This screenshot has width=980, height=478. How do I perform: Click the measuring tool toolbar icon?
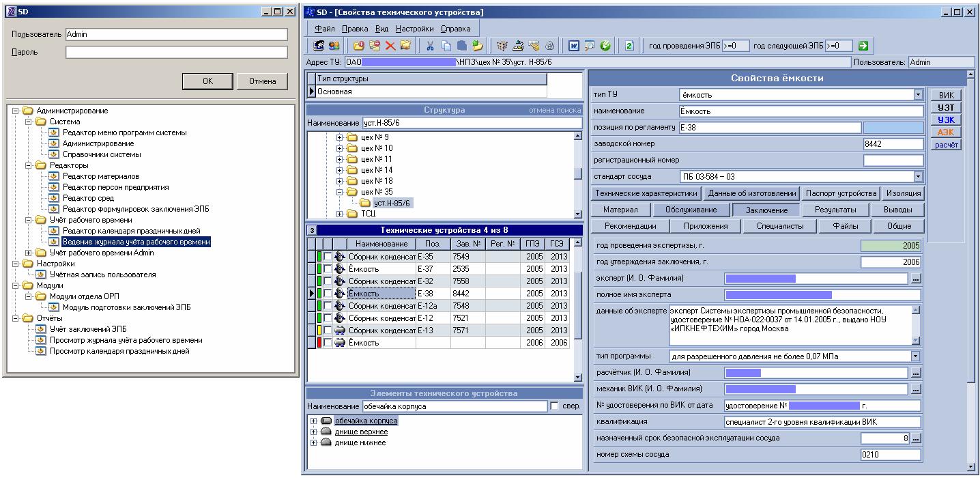coord(534,46)
